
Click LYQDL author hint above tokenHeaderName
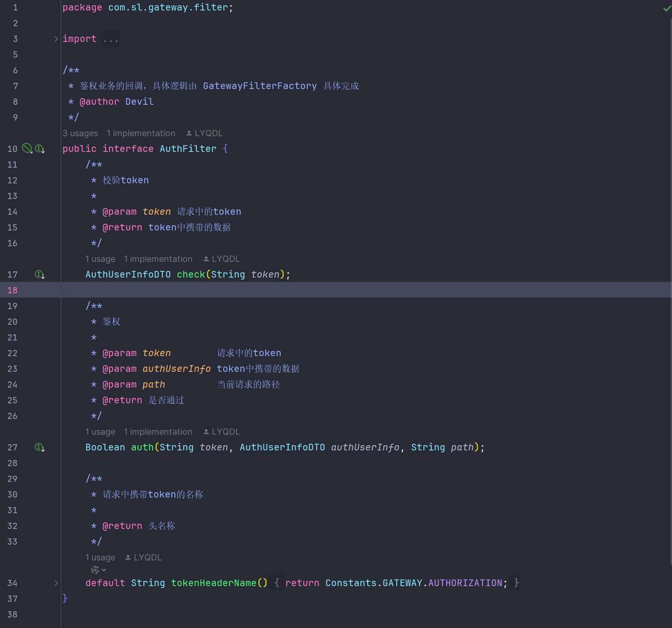point(143,558)
